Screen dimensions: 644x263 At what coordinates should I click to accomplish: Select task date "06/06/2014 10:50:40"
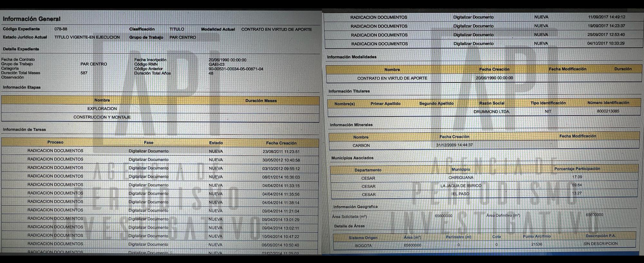coord(280,245)
